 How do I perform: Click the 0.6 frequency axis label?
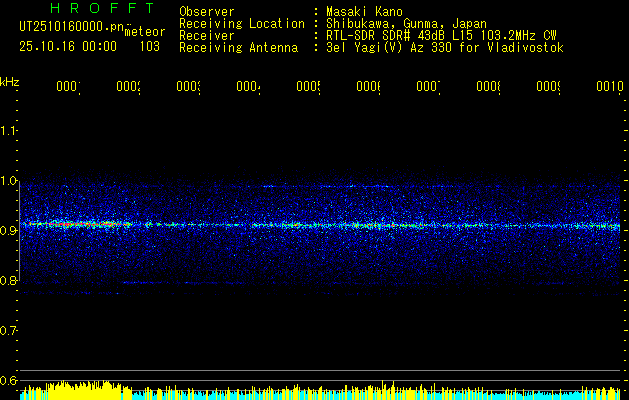click(x=9, y=380)
